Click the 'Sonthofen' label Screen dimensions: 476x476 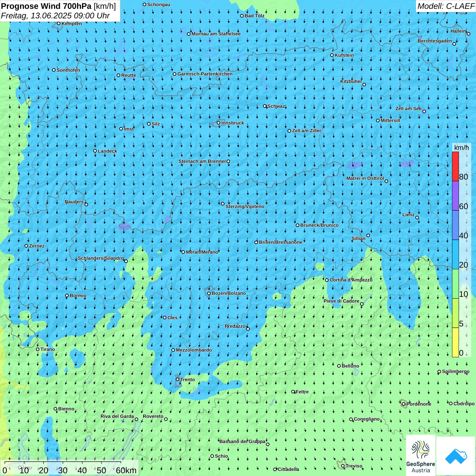point(68,70)
